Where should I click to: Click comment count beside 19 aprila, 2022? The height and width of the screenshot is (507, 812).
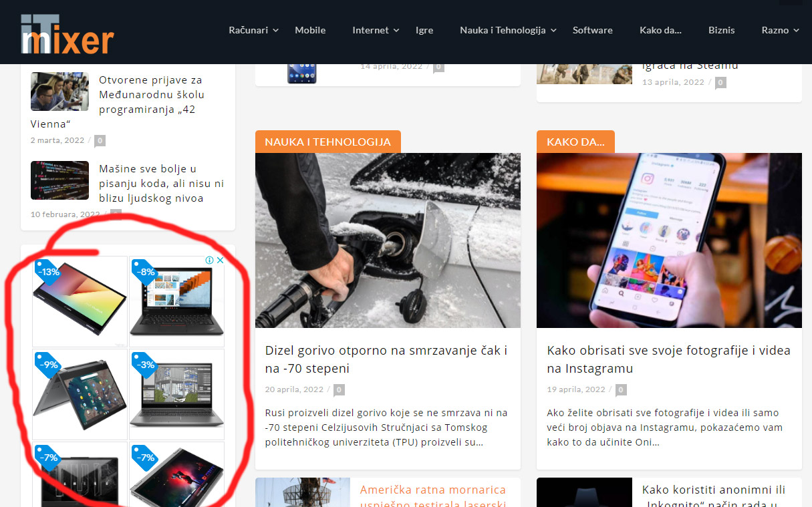click(622, 389)
